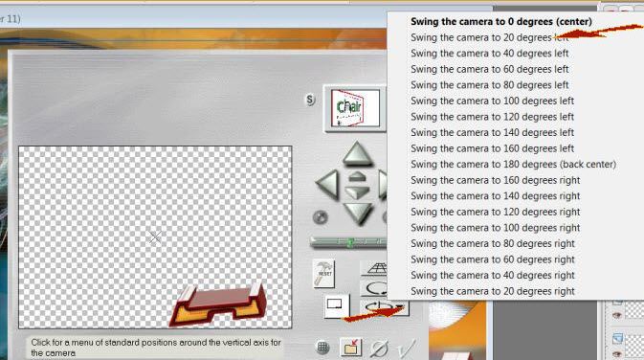Click the large left arrow control
644x360 pixels.
click(x=327, y=185)
